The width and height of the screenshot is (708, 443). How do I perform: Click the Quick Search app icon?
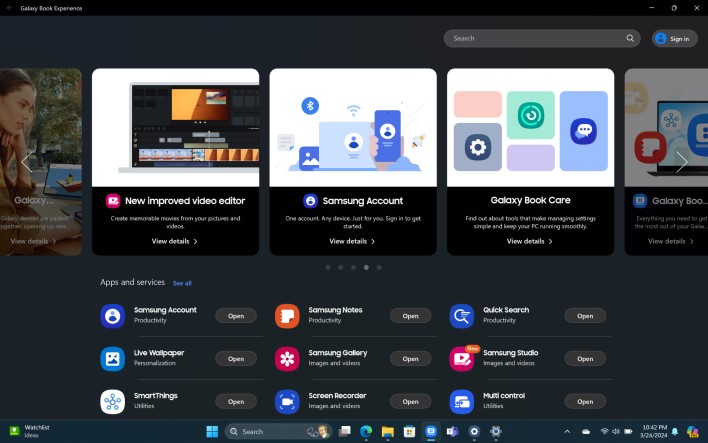pyautogui.click(x=461, y=316)
